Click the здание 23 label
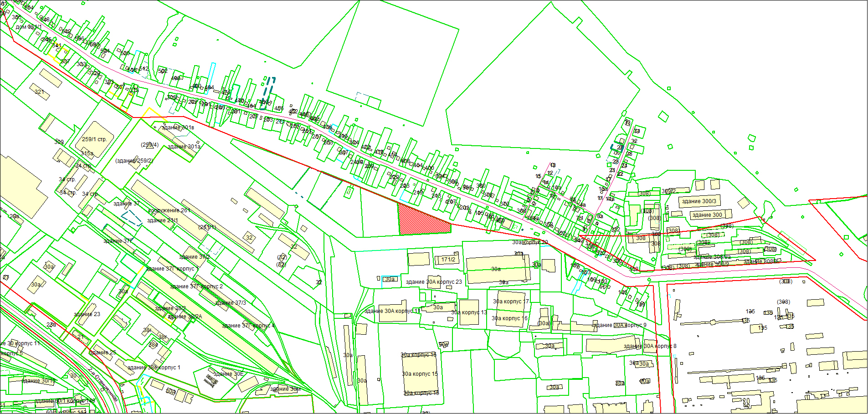This screenshot has width=868, height=414. pyautogui.click(x=87, y=314)
